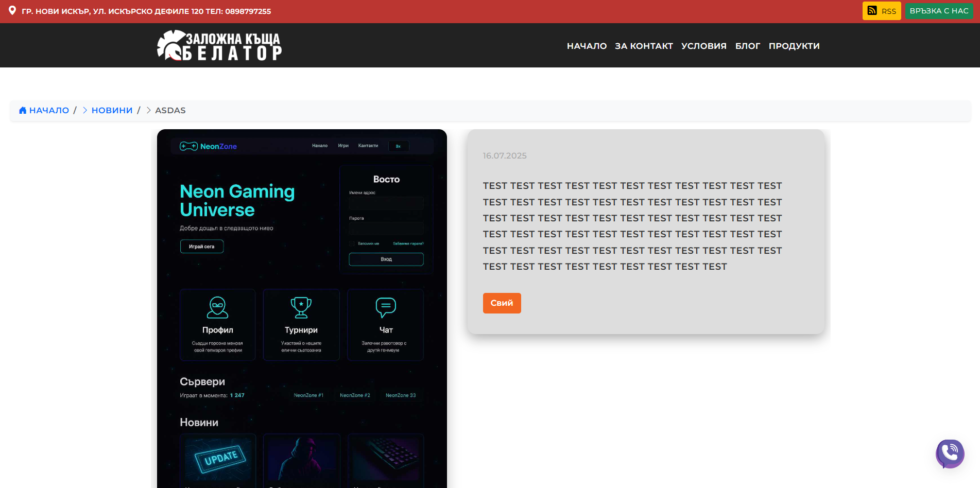The height and width of the screenshot is (488, 980).
Task: Open the НАЧАЛО item in the main navigation
Action: point(587,46)
